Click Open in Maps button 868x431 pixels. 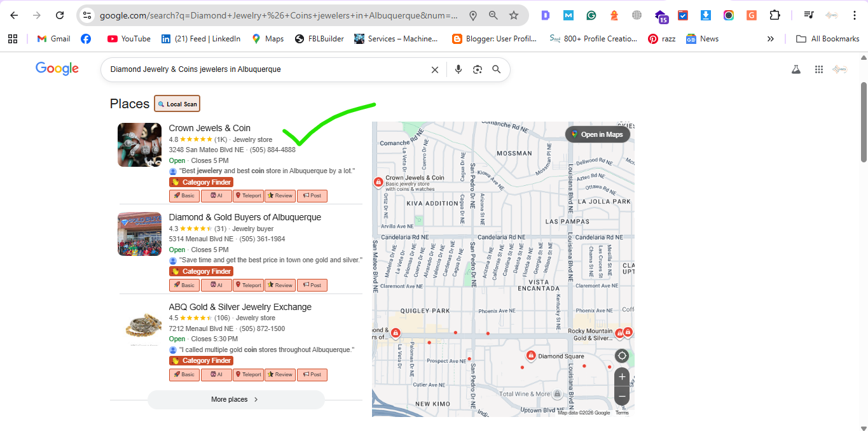coord(598,134)
